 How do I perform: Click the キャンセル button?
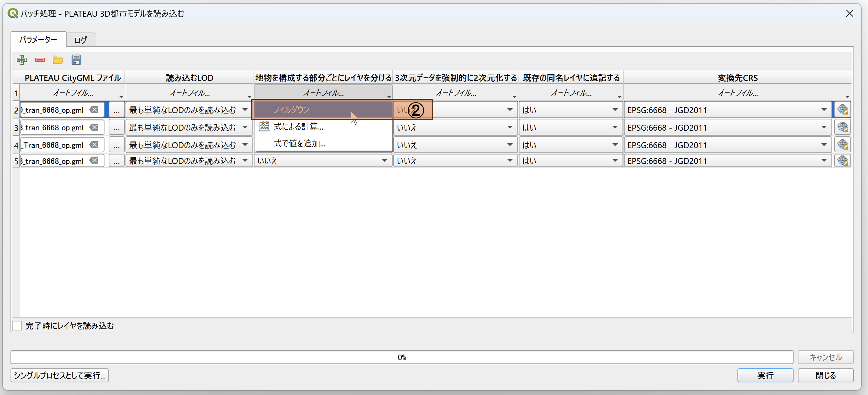[x=825, y=357]
